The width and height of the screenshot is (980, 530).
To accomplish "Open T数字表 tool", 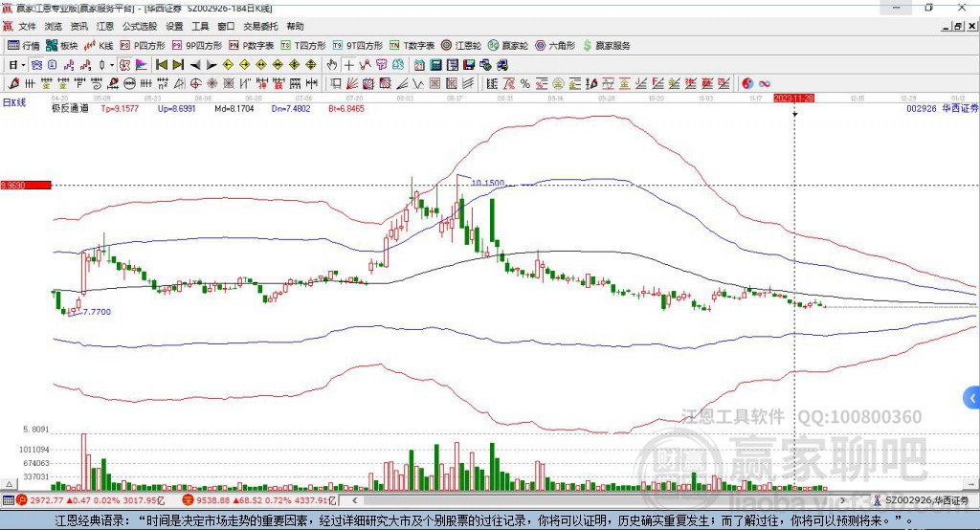I will click(x=412, y=46).
